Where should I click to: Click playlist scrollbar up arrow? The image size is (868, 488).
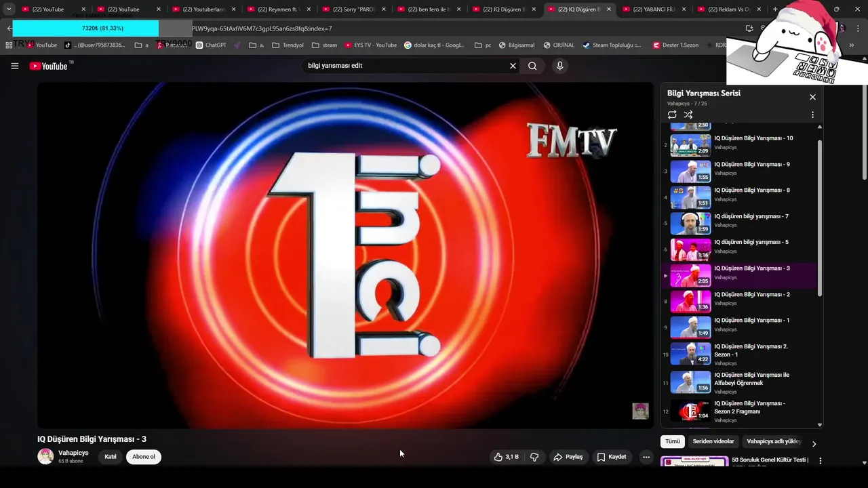pyautogui.click(x=820, y=127)
